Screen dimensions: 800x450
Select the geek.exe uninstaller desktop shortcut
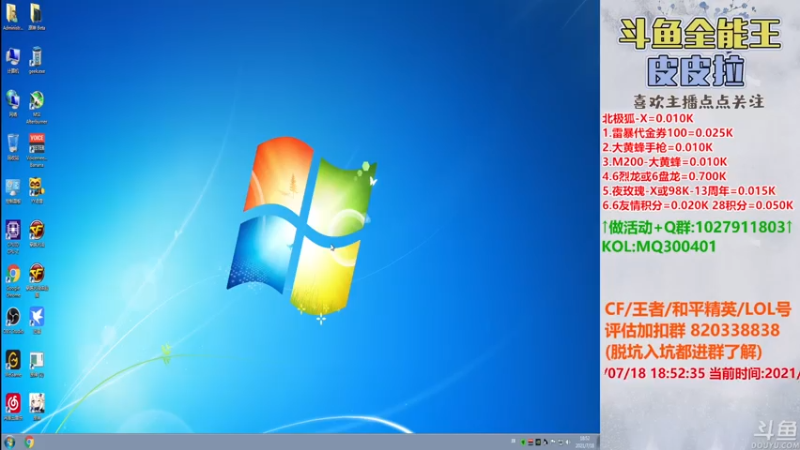pos(36,61)
